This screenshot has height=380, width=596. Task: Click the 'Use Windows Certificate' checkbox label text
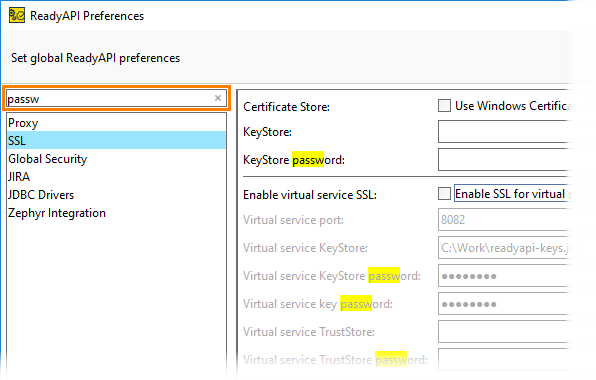(513, 106)
